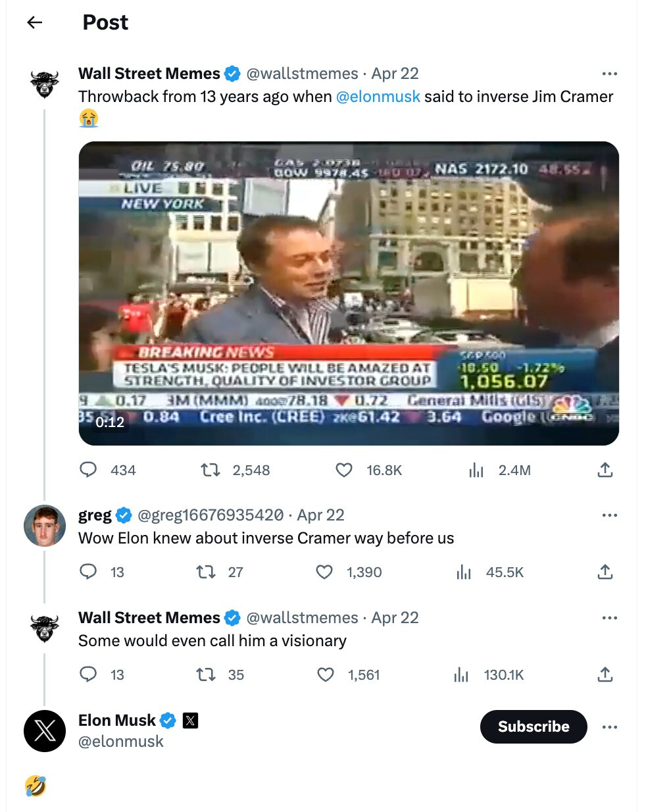Click the Subscribe button for Elon Musk
646x812 pixels.
(533, 726)
